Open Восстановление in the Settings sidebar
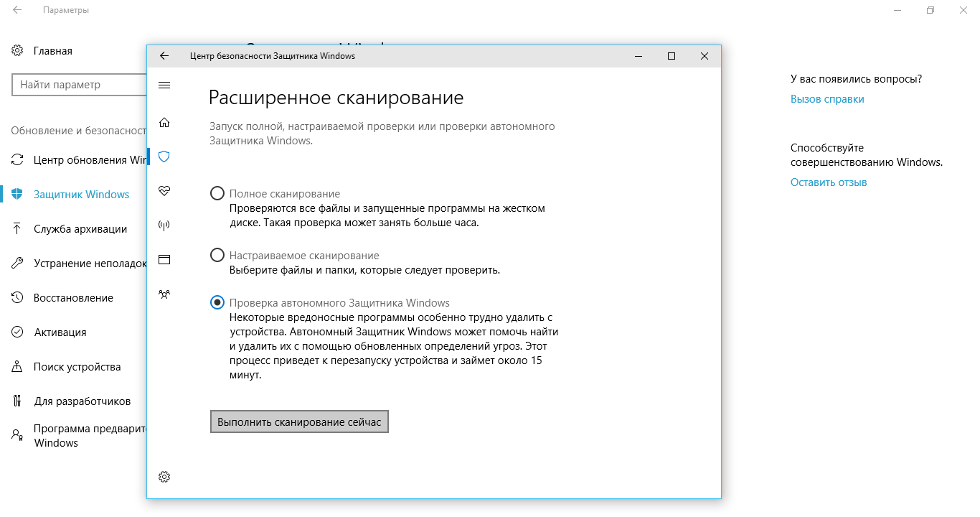980x517 pixels. (x=73, y=298)
